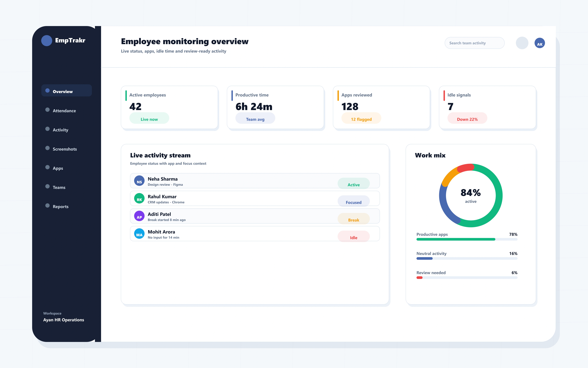The image size is (588, 368).
Task: Click the 84% value in donut
Action: pos(471,193)
